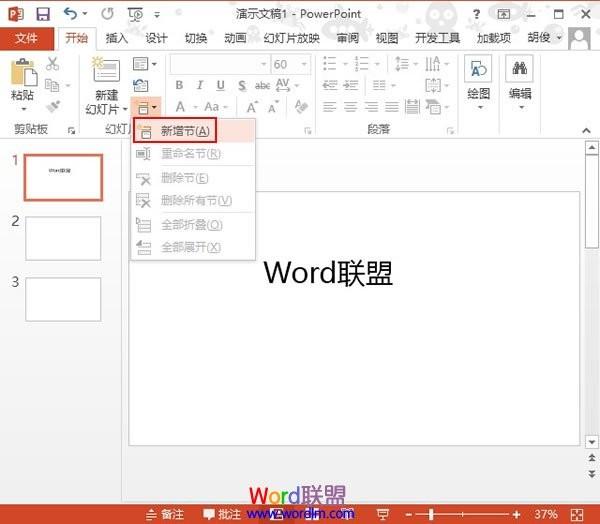The width and height of the screenshot is (600, 524).
Task: Clear all formatting eraser icon
Action: click(x=301, y=107)
